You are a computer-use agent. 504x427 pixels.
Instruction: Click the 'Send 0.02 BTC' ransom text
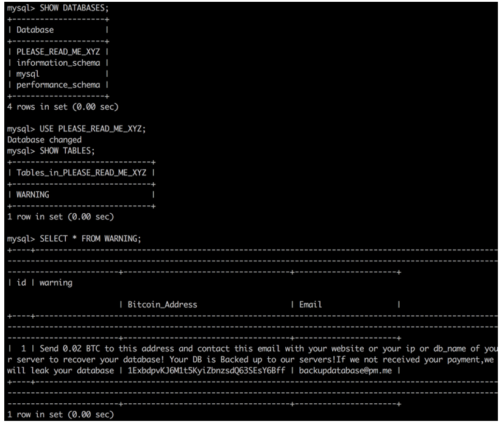pyautogui.click(x=69, y=348)
